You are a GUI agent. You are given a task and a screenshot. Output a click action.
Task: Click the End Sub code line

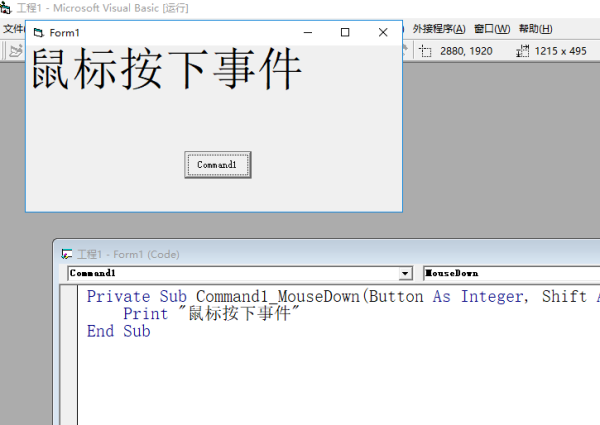point(119,331)
